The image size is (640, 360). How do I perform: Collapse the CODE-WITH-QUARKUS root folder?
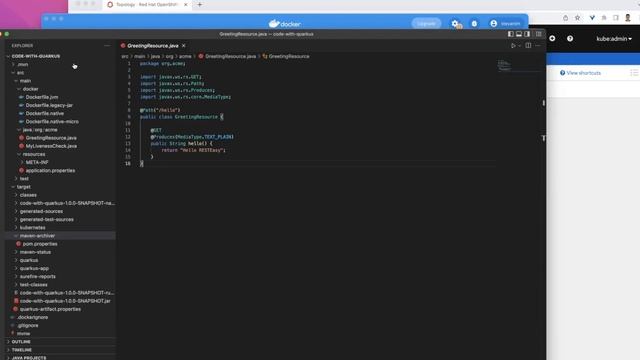(x=36, y=56)
